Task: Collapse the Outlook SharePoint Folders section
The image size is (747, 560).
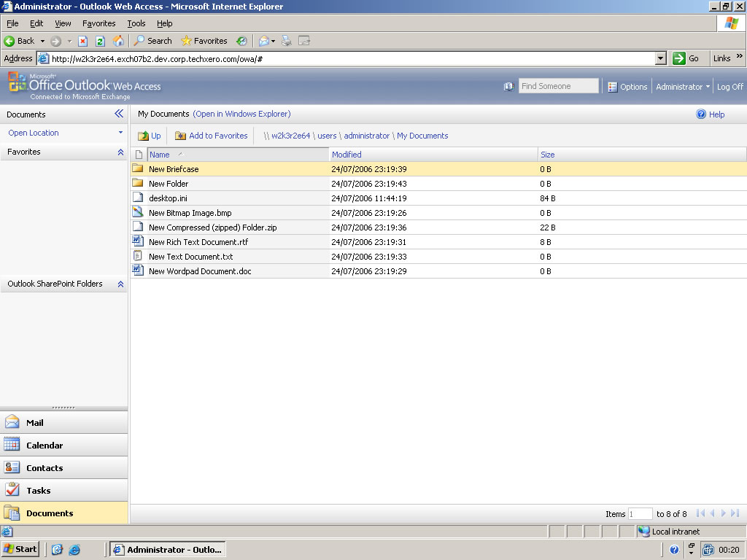Action: 120,284
